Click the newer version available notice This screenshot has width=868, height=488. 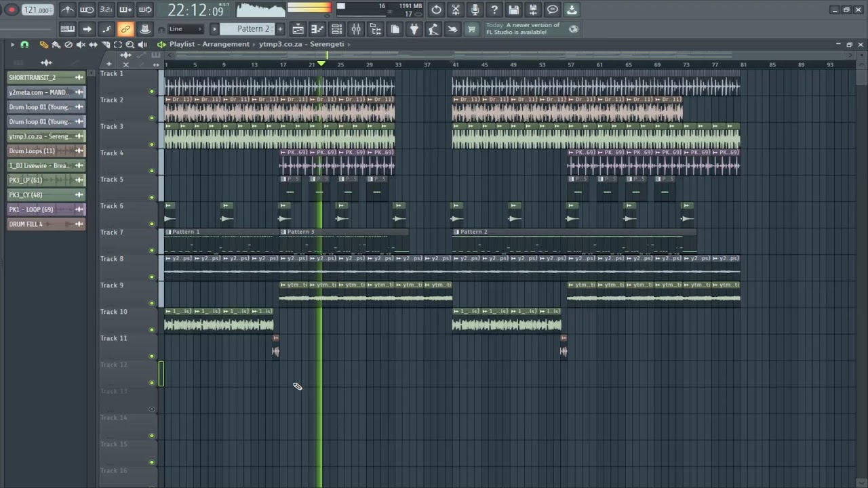click(x=523, y=28)
